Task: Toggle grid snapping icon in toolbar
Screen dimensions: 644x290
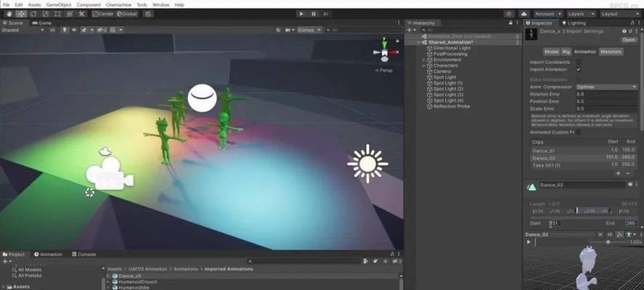Action: [148, 14]
